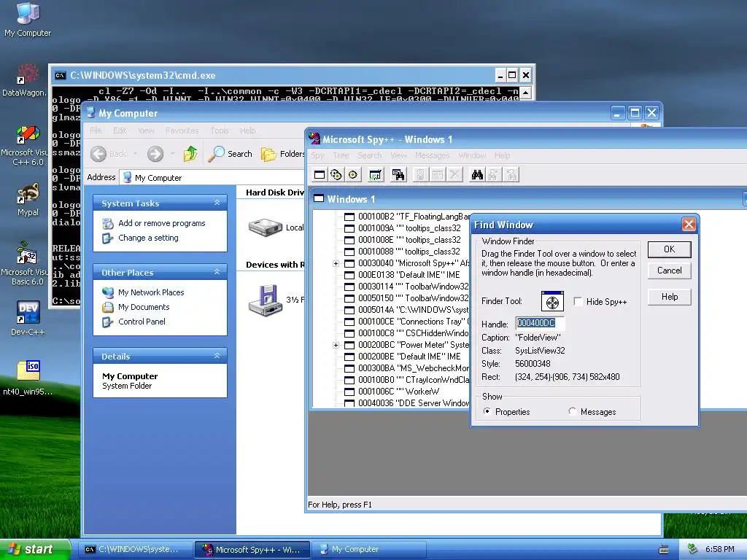Viewport: 747px width, 560px height.
Task: Click the Handle hexadecimal input field
Action: 540,323
